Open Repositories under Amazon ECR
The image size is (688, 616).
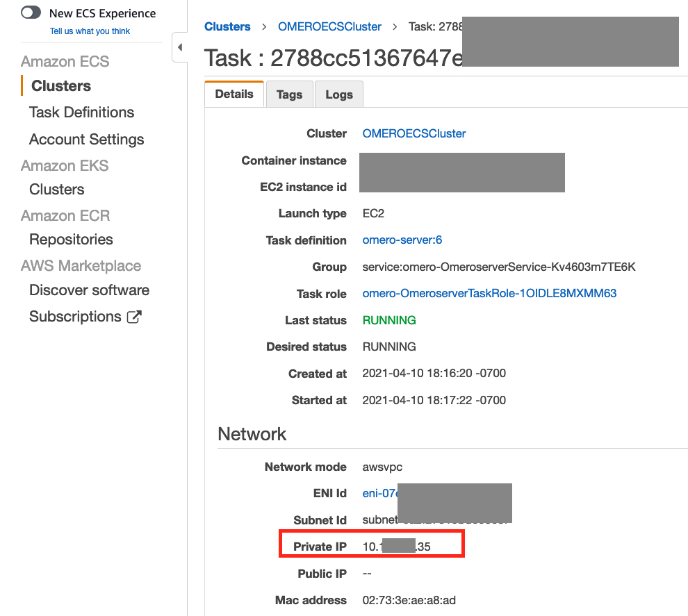pyautogui.click(x=71, y=240)
